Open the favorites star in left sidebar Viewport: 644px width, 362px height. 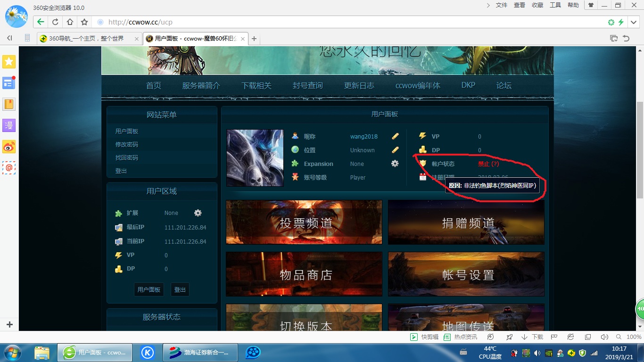(9, 62)
